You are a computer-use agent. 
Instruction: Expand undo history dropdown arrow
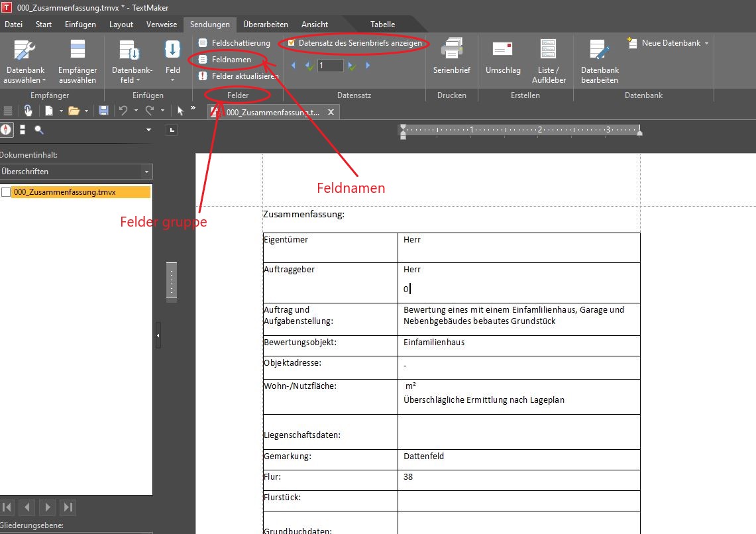(x=136, y=111)
